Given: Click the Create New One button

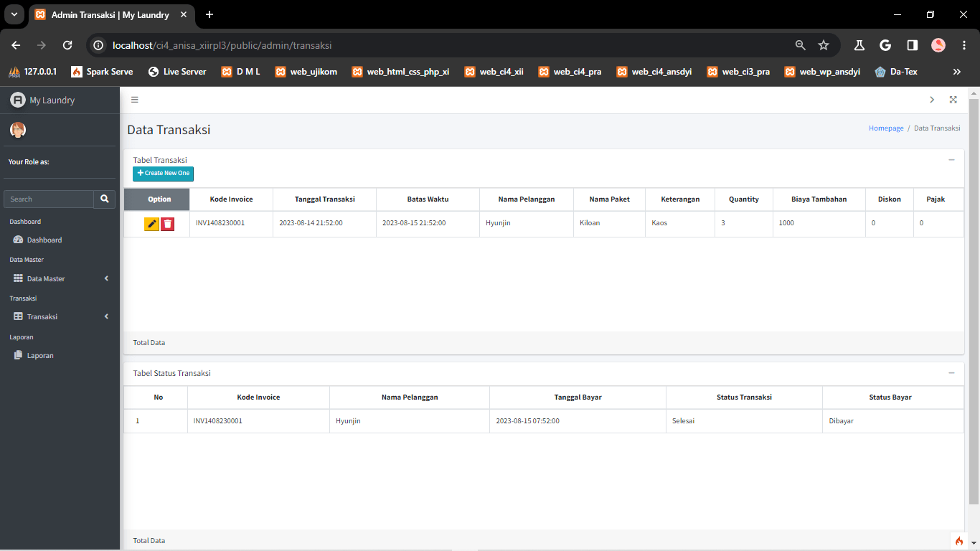Looking at the screenshot, I should [x=163, y=174].
